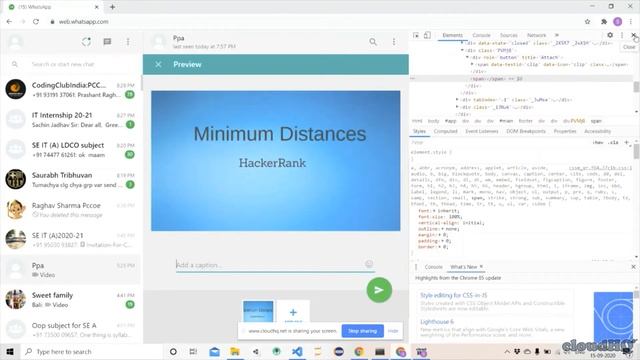Click the WhatsApp status icon
This screenshot has height=360, width=640.
pos(86,42)
